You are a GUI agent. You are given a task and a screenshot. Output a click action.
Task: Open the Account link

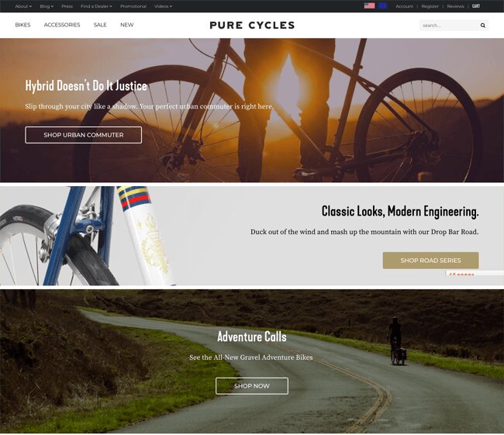point(404,6)
